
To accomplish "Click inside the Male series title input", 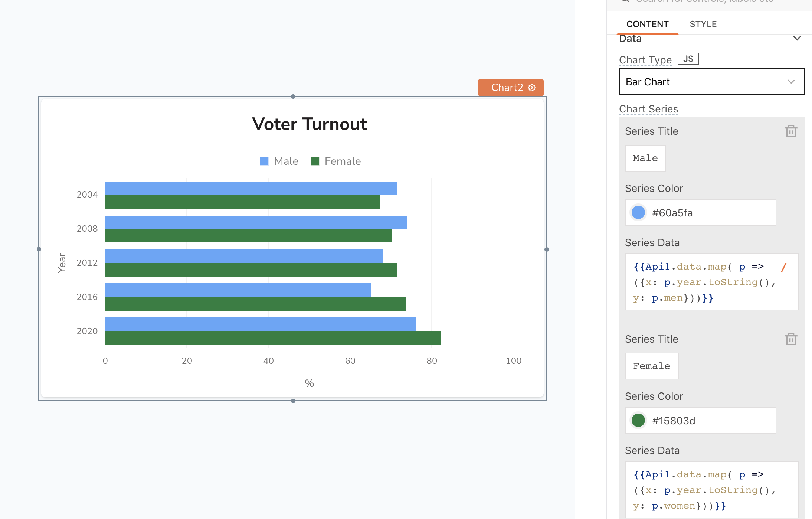I will [645, 158].
